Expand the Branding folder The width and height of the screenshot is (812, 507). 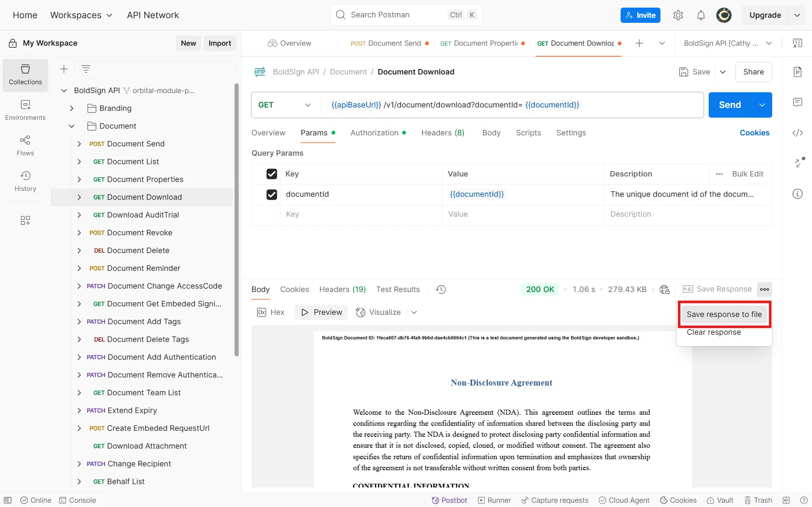click(x=72, y=108)
